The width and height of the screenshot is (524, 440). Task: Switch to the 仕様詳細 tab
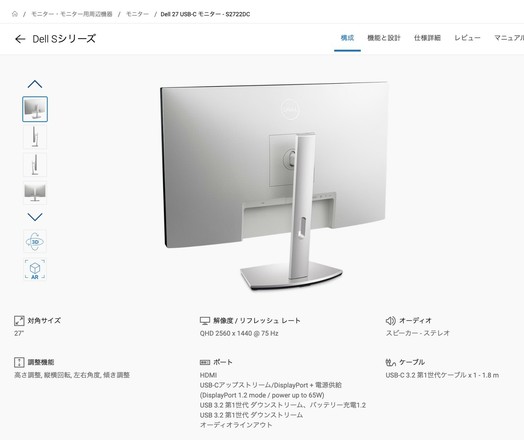[427, 38]
